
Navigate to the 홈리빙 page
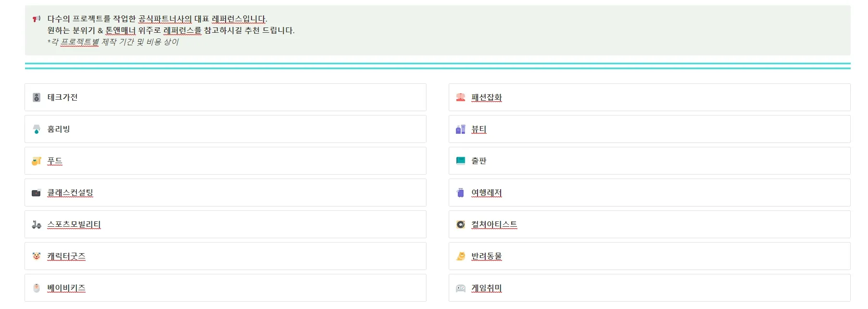(x=59, y=129)
